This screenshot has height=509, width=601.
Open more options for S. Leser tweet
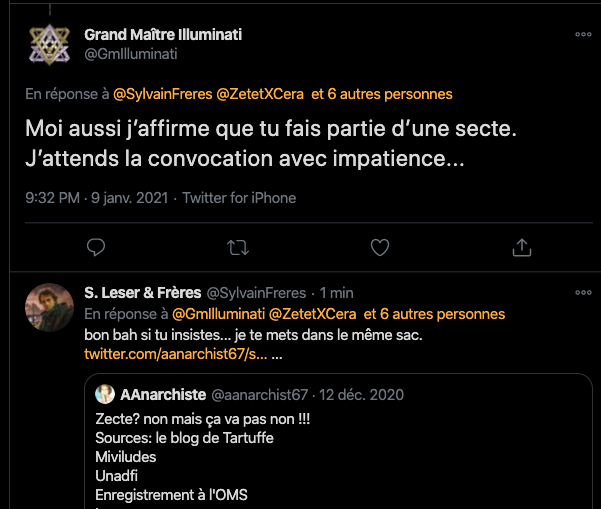pyautogui.click(x=583, y=293)
